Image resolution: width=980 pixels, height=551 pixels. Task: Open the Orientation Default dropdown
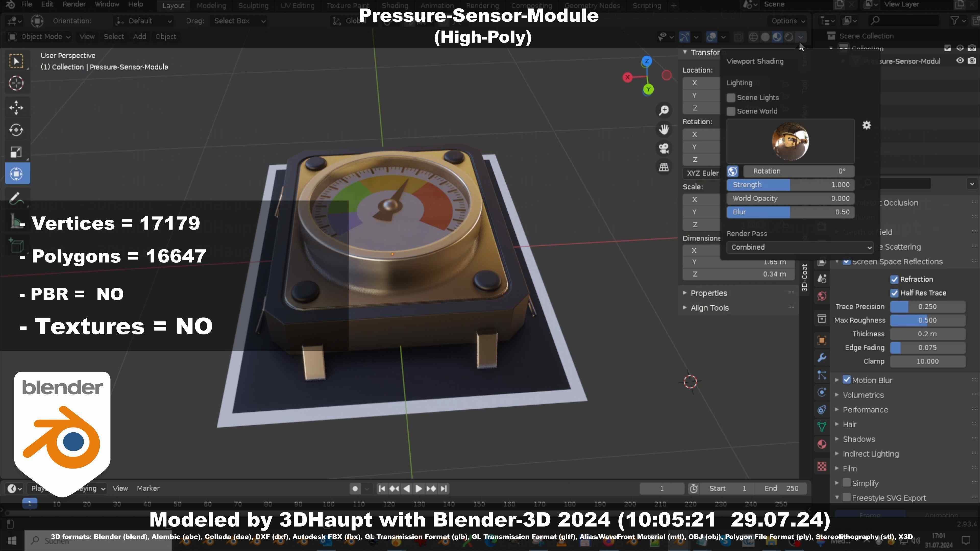144,21
